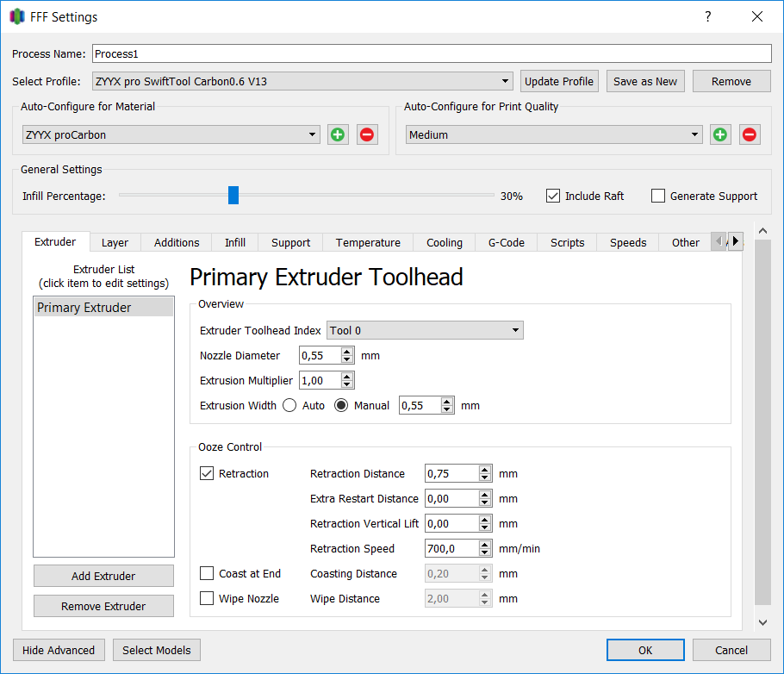Viewport: 784px width, 674px height.
Task: Add a new print quality preset
Action: [x=720, y=134]
